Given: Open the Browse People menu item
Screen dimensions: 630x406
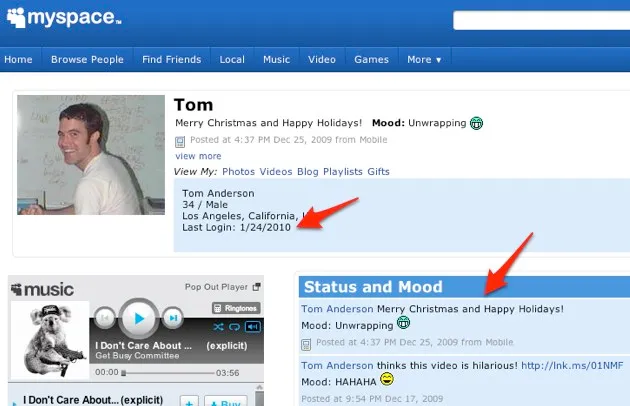Looking at the screenshot, I should click(87, 59).
